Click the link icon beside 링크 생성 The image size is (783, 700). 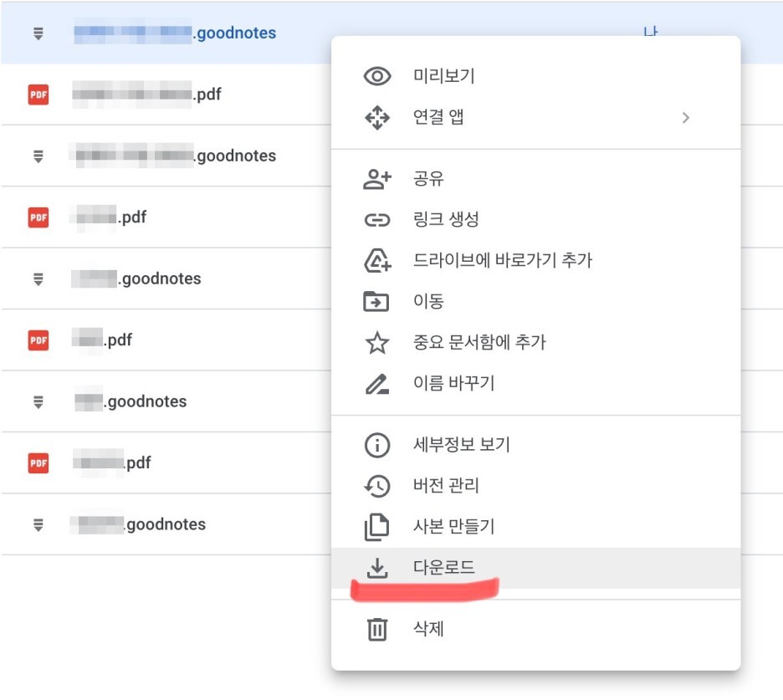tap(377, 220)
